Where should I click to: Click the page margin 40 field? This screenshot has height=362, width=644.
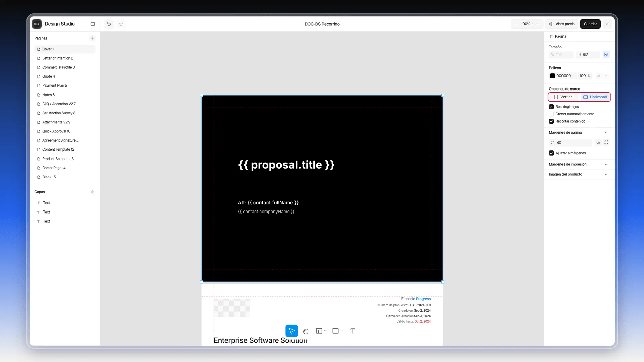tap(571, 143)
